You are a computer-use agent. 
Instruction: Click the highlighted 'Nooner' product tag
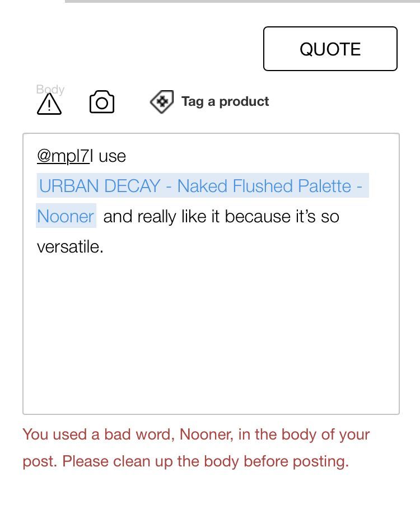point(66,216)
